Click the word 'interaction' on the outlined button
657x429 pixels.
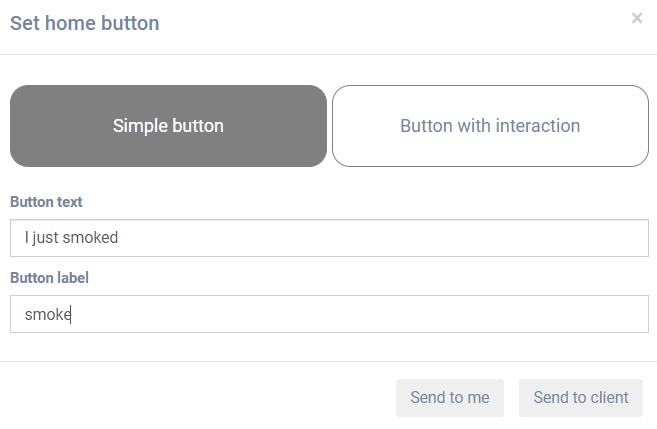[540, 126]
